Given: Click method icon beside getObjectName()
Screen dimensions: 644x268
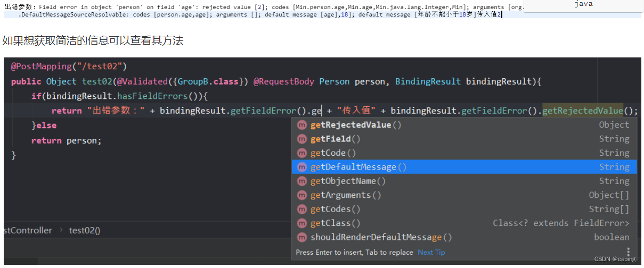Looking at the screenshot, I should pyautogui.click(x=302, y=181).
